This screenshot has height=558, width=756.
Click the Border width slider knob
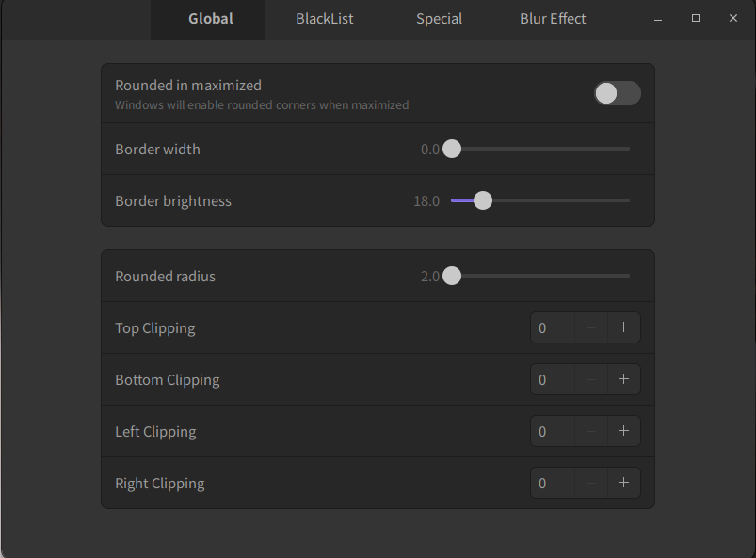click(452, 149)
